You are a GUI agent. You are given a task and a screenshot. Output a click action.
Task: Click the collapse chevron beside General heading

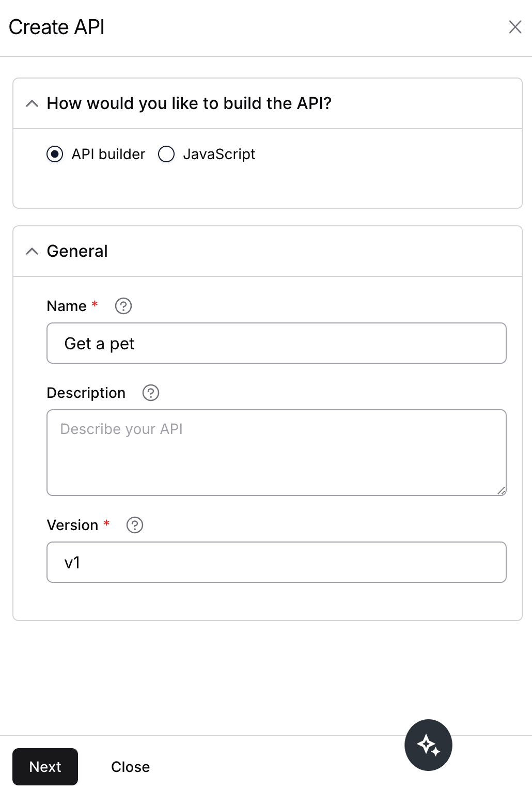[32, 251]
